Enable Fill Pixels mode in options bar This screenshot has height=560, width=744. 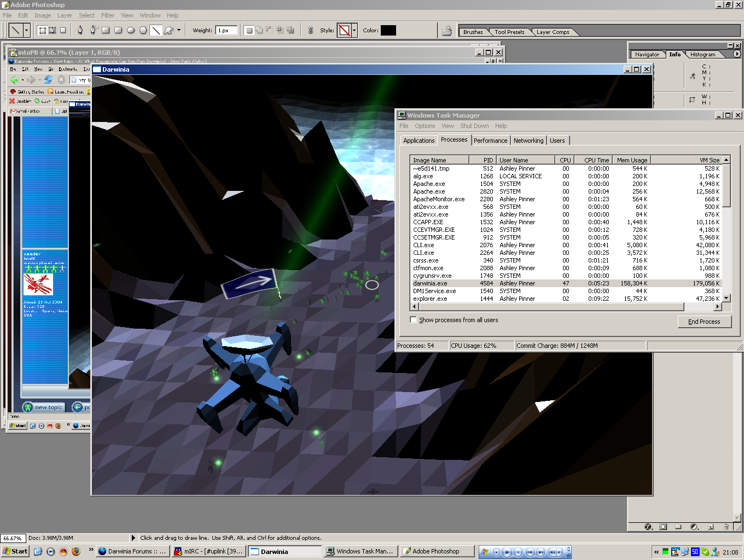tap(63, 31)
